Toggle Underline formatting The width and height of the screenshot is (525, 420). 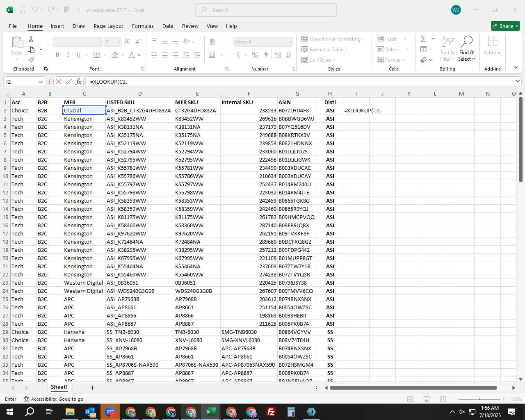(78, 55)
